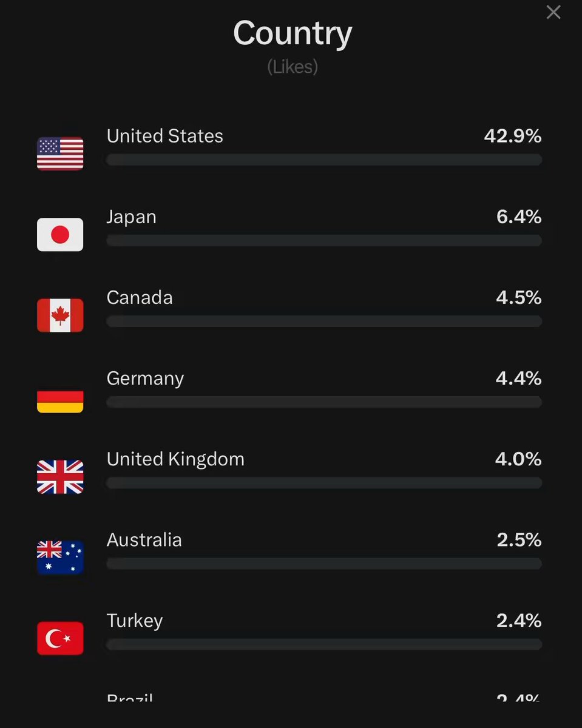Image resolution: width=582 pixels, height=728 pixels.
Task: Click the Australia country name
Action: click(x=144, y=540)
